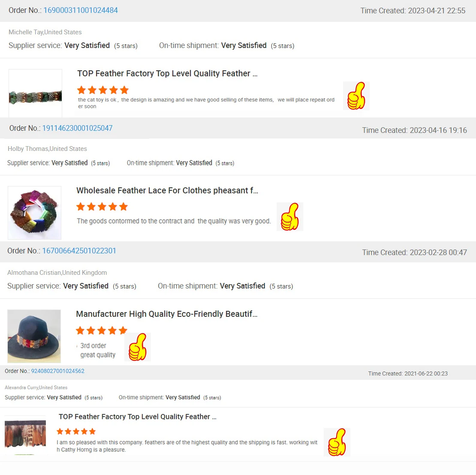Open Manufacturer High Quality Eco-Friendly product title
Image resolution: width=476 pixels, height=475 pixels.
pyautogui.click(x=167, y=314)
